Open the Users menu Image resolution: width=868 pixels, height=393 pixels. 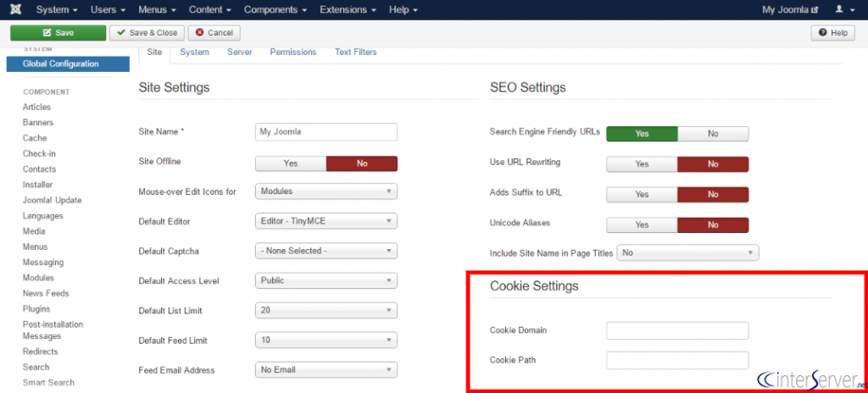[108, 9]
